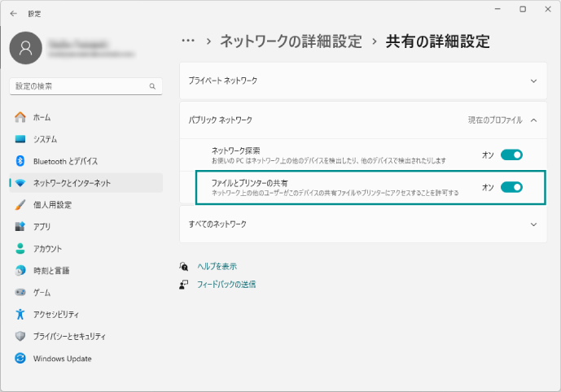
Task: Click the Home (ホーム) sidebar icon
Action: [20, 117]
